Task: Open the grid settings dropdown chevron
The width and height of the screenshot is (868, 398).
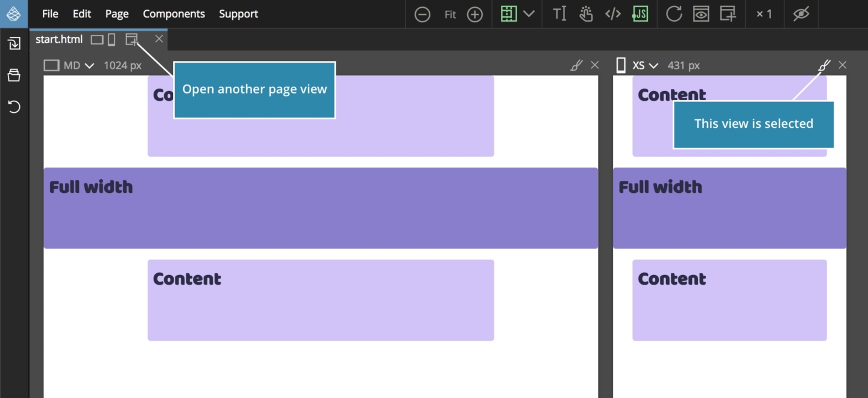Action: click(529, 14)
